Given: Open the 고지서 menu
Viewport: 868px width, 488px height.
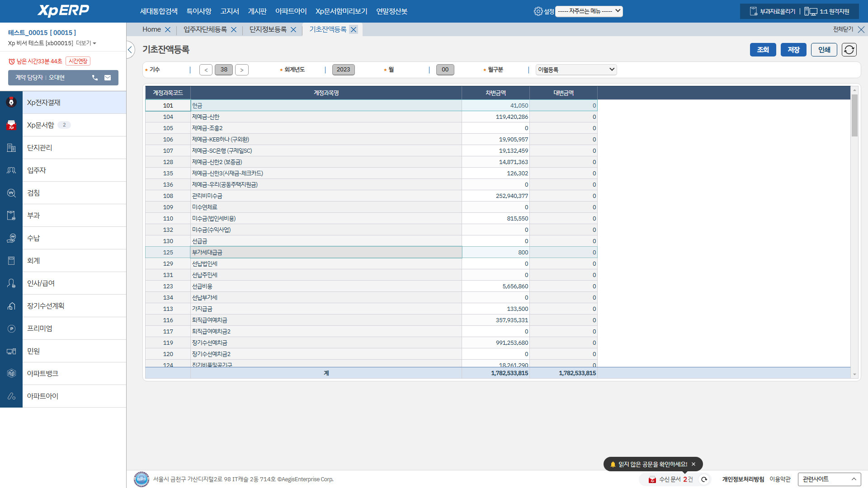Looking at the screenshot, I should coord(230,11).
